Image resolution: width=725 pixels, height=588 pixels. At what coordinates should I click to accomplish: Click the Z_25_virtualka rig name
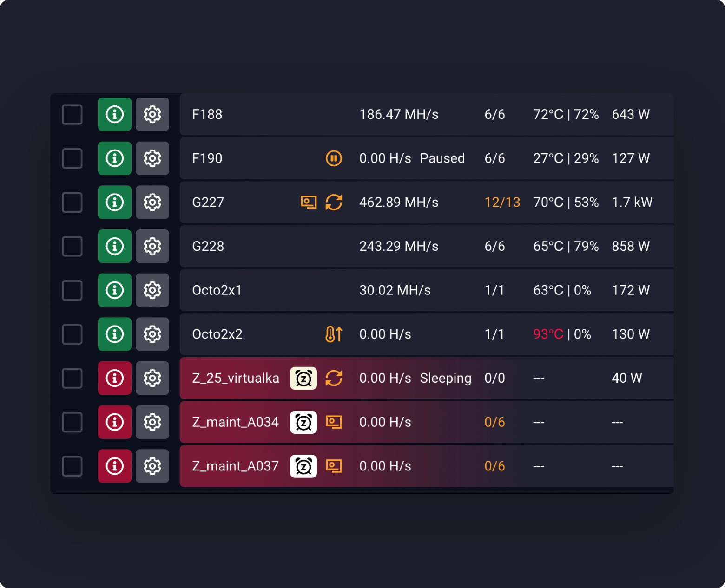click(236, 378)
